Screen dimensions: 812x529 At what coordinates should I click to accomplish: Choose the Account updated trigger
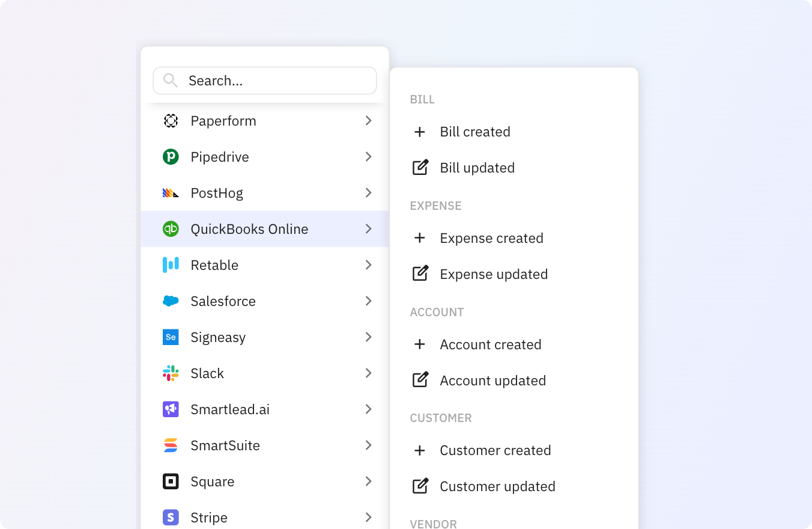[x=492, y=381]
